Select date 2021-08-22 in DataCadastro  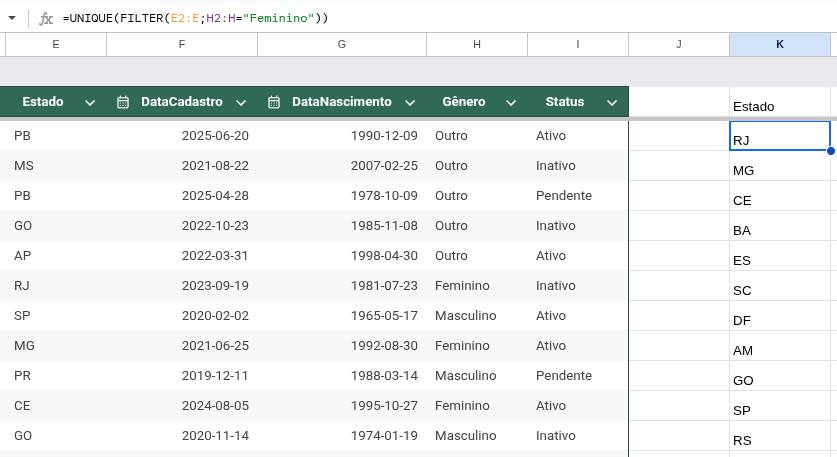pos(182,166)
